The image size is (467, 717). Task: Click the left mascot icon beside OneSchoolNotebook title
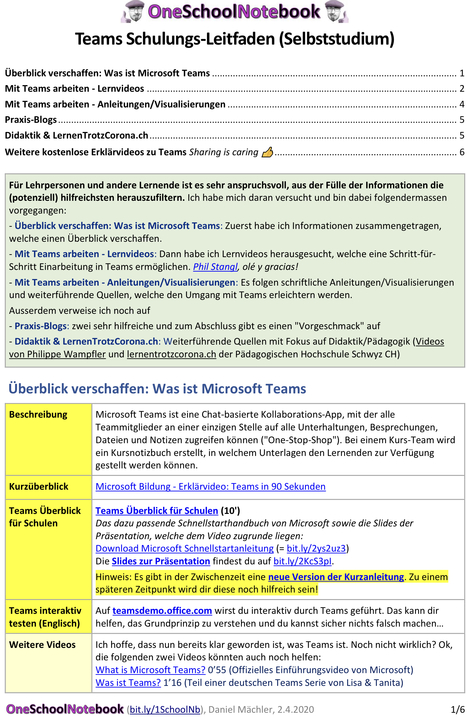(x=134, y=12)
